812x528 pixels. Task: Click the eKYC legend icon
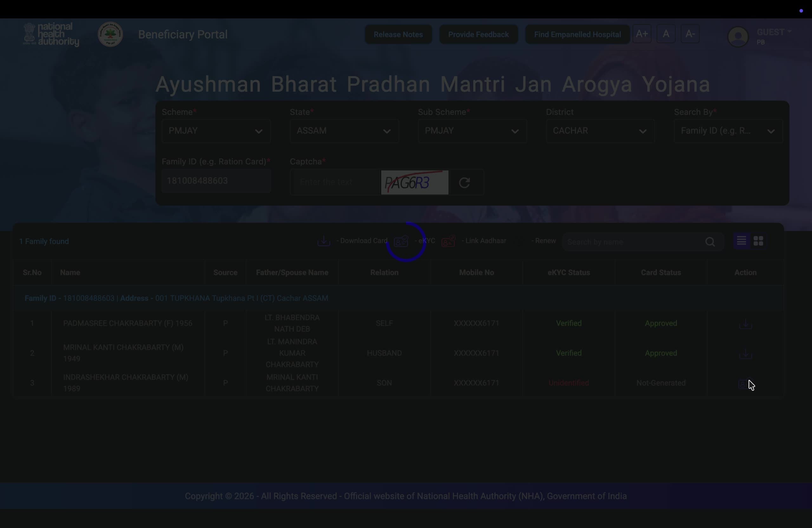point(401,241)
